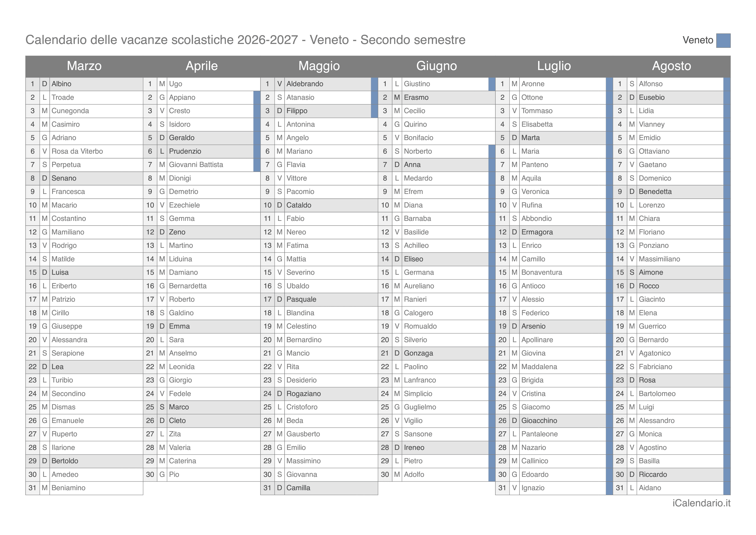Click the Luglio month header

coord(554,66)
